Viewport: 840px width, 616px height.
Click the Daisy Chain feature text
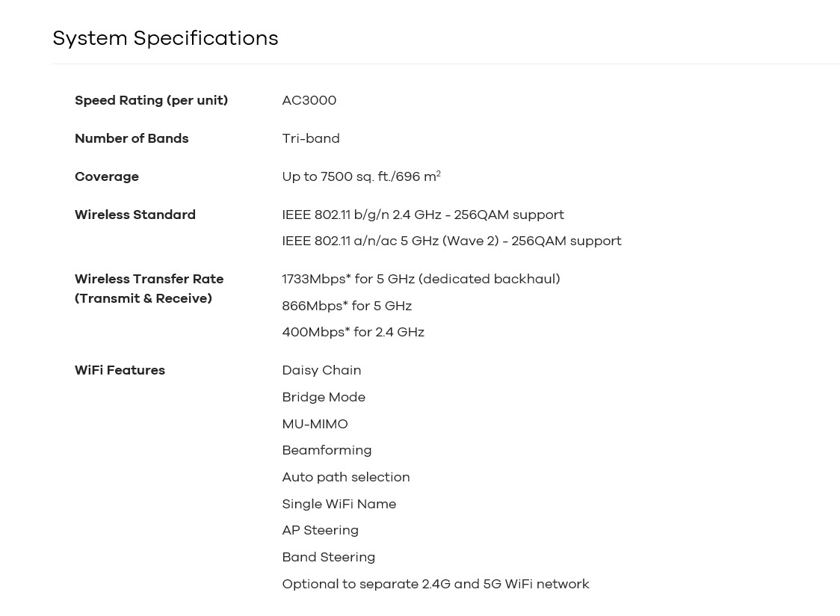coord(321,371)
